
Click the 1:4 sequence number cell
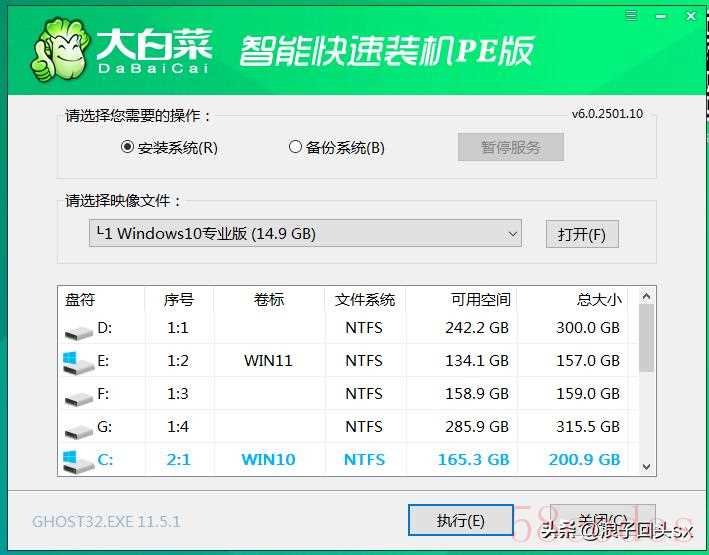(x=178, y=427)
